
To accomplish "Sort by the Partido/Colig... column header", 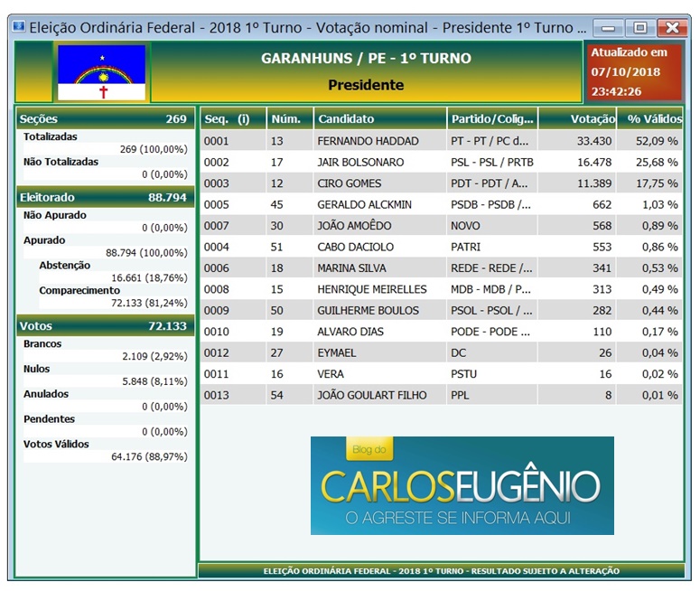I will click(x=492, y=118).
